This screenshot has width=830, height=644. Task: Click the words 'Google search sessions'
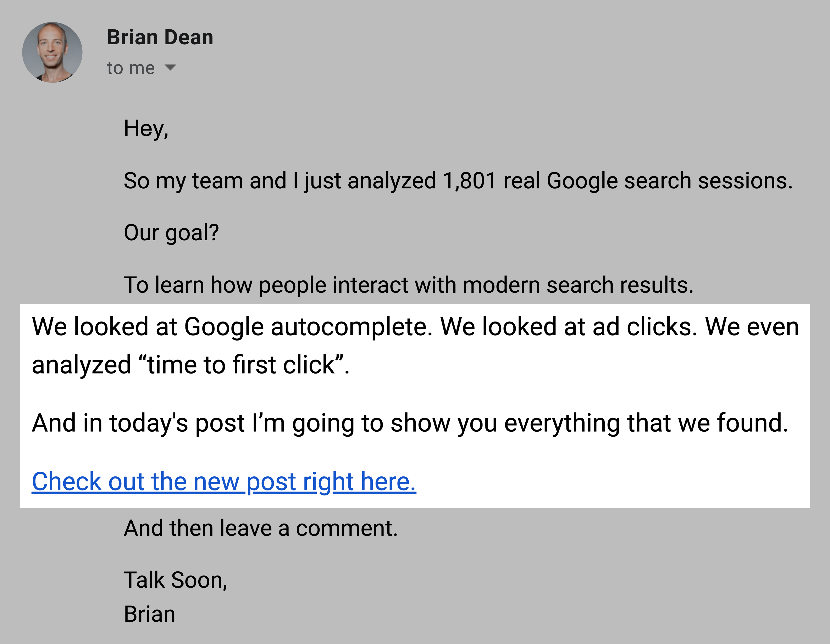click(670, 180)
